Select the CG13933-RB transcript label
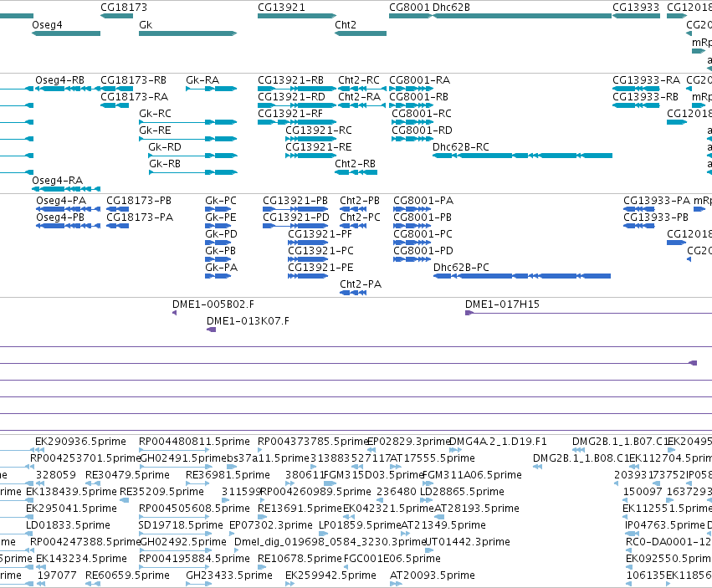 tap(645, 97)
